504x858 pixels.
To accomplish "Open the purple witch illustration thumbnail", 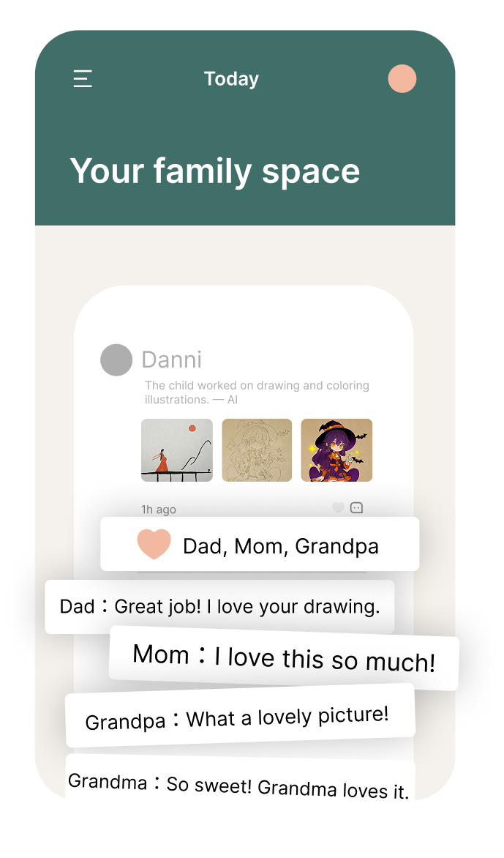I will pos(336,450).
